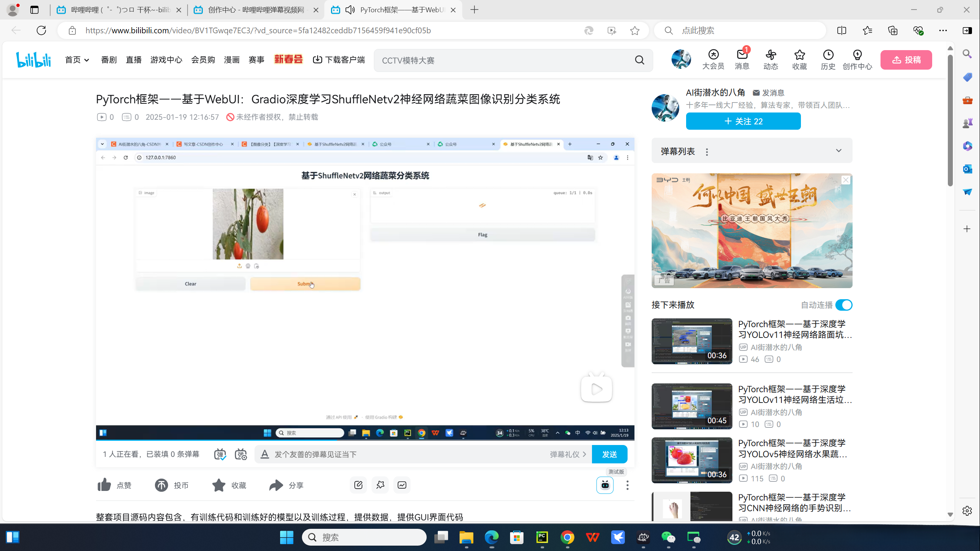
Task: Click the 分享 share arrow icon
Action: 276,485
